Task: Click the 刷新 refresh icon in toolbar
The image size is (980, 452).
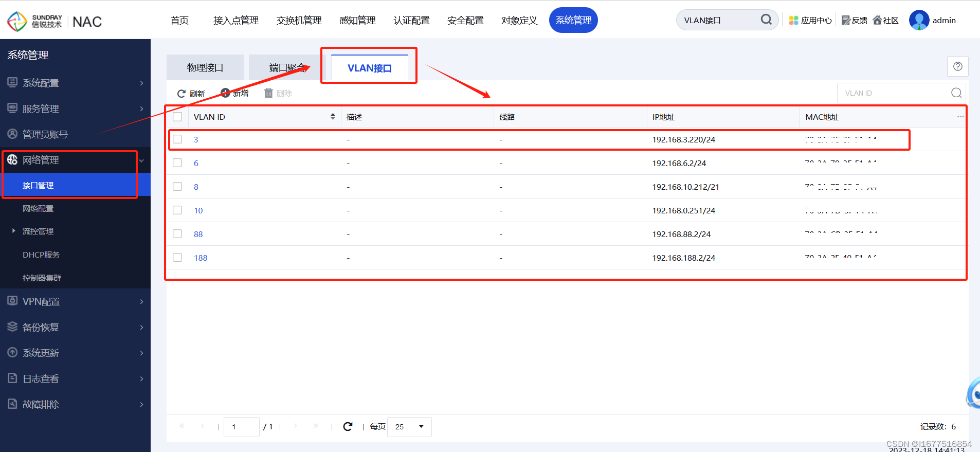Action: pyautogui.click(x=182, y=94)
